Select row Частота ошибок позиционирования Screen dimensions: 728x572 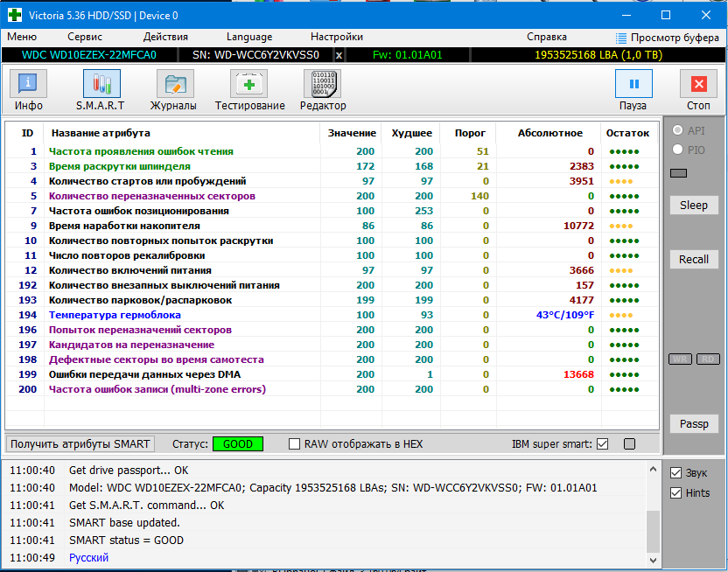(332, 211)
